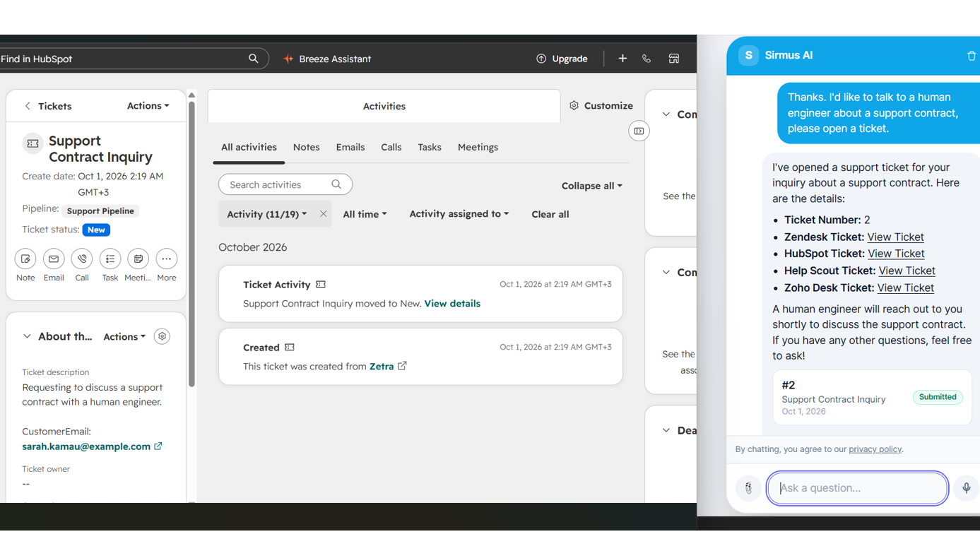This screenshot has width=980, height=551.
Task: Click the microphone icon in Sirmus chat
Action: coord(967,488)
